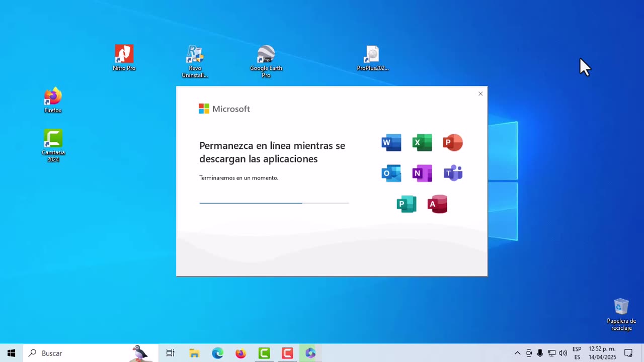Open File Explorer from taskbar
This screenshot has width=644, height=362.
[194, 353]
